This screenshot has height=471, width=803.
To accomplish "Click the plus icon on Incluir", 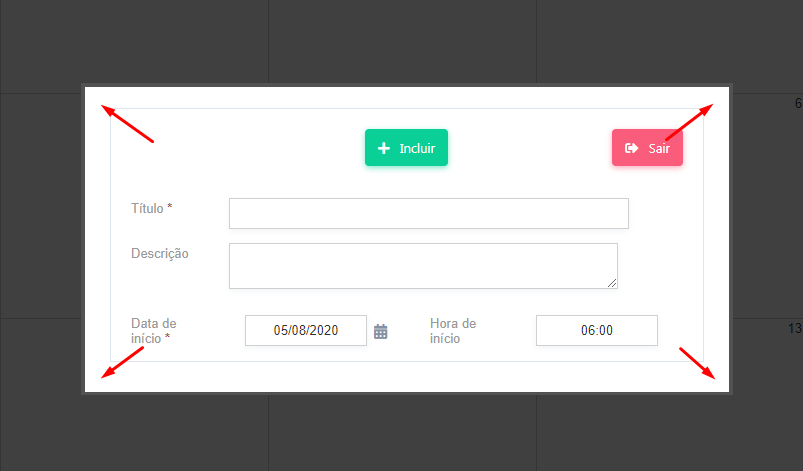I will 383,148.
